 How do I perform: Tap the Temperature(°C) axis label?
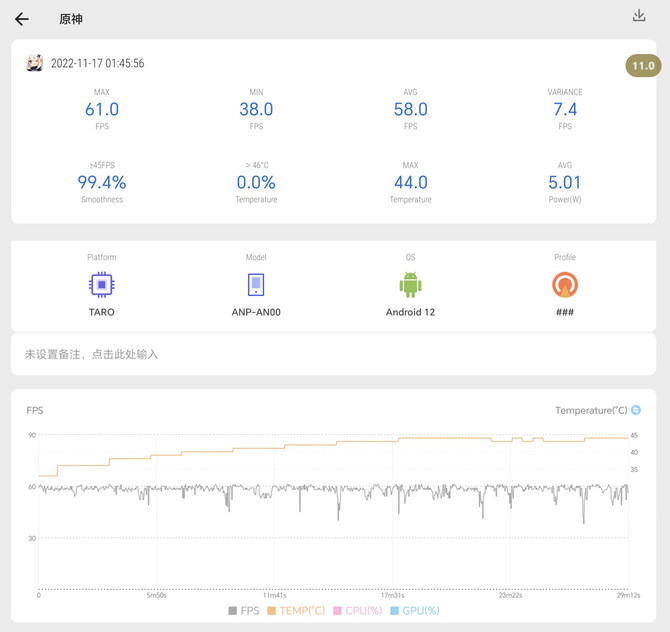591,410
